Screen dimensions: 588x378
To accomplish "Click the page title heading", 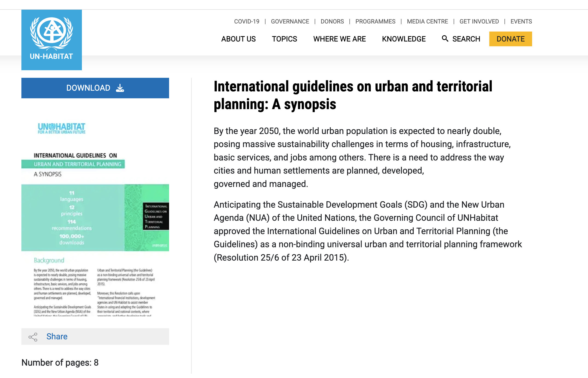I will pyautogui.click(x=353, y=95).
